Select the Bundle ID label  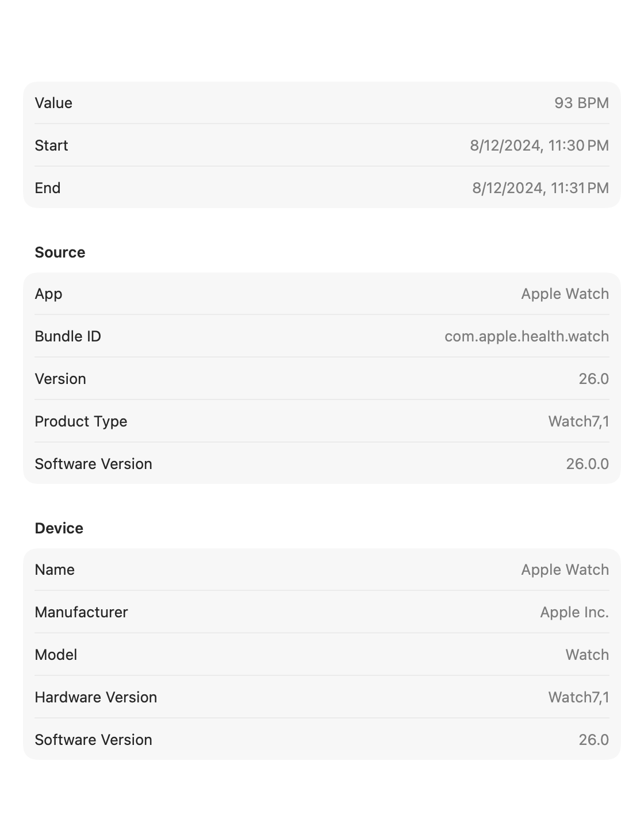tap(68, 336)
